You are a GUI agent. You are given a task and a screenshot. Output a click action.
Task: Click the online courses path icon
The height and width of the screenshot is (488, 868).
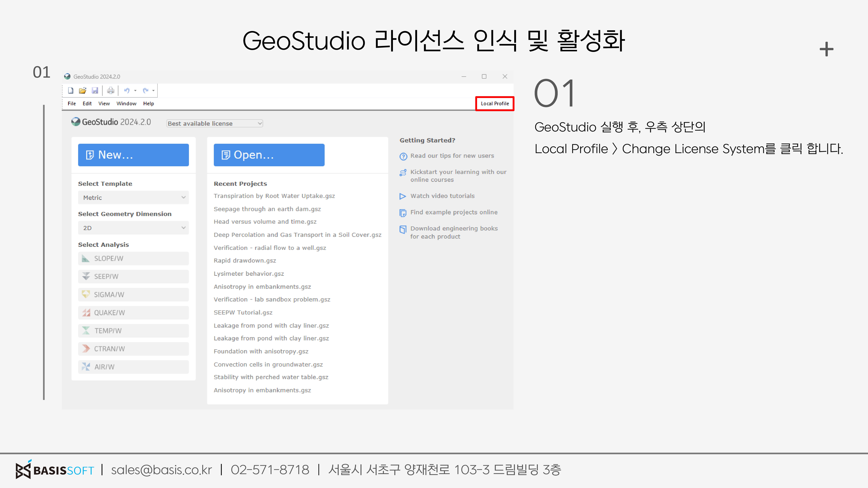coord(403,173)
